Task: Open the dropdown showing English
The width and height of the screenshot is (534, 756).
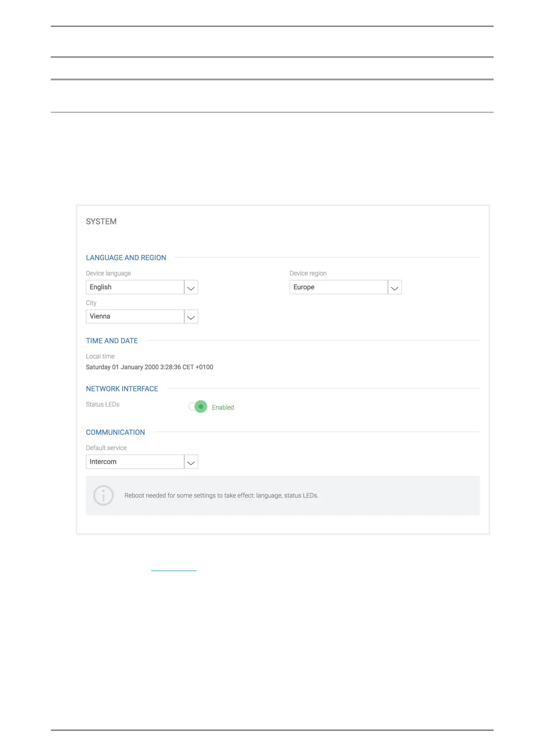Action: (x=135, y=287)
